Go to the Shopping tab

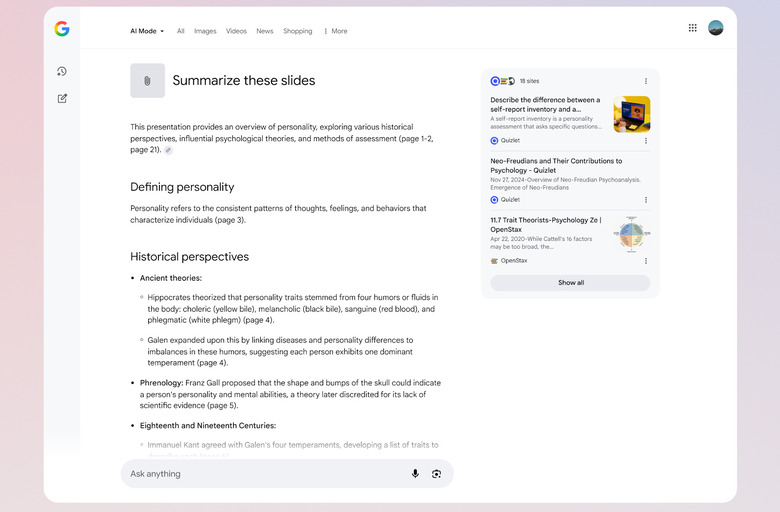pos(297,31)
